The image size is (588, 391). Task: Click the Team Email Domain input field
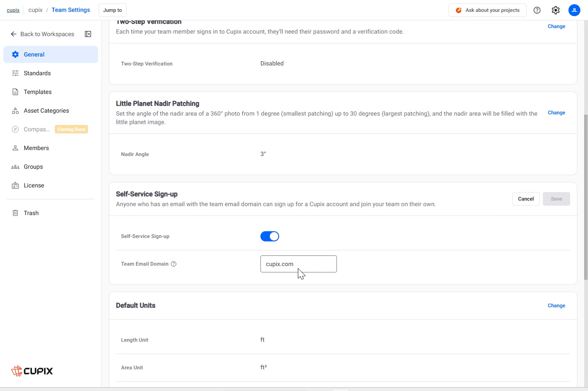point(299,264)
